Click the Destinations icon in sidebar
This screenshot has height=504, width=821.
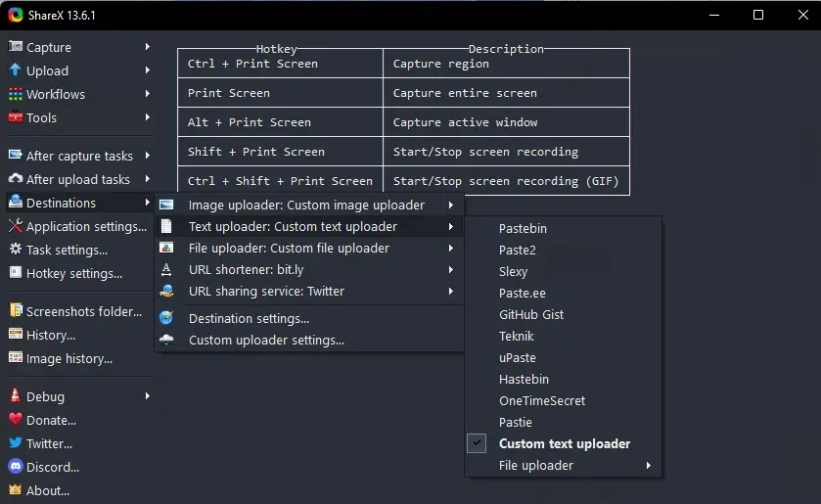coord(16,202)
